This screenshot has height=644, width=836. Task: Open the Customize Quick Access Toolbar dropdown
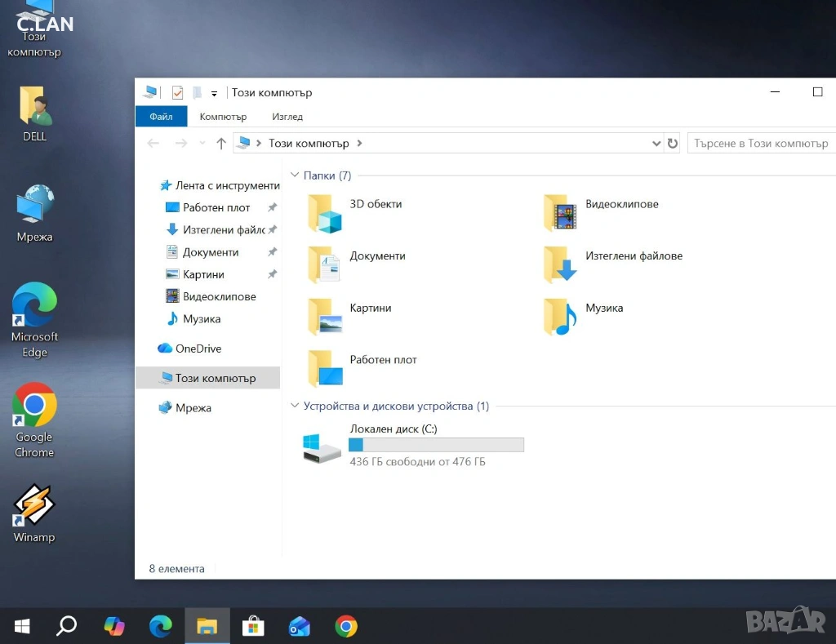click(214, 94)
